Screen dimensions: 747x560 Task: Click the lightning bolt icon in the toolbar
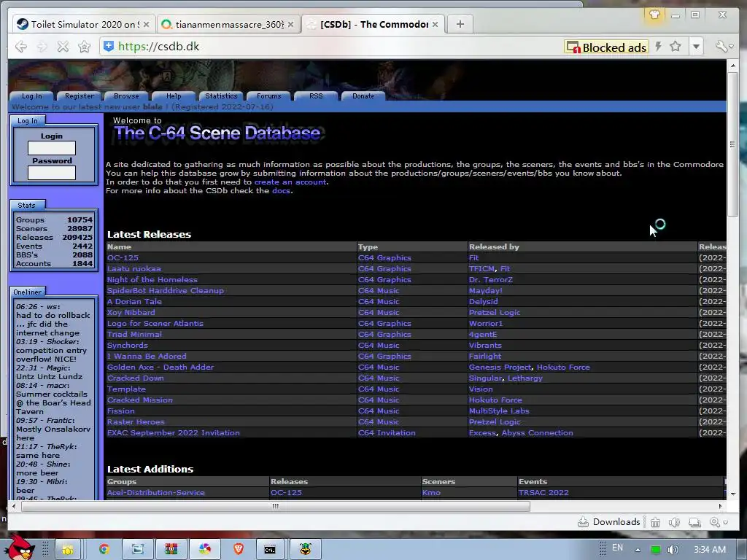tap(659, 46)
